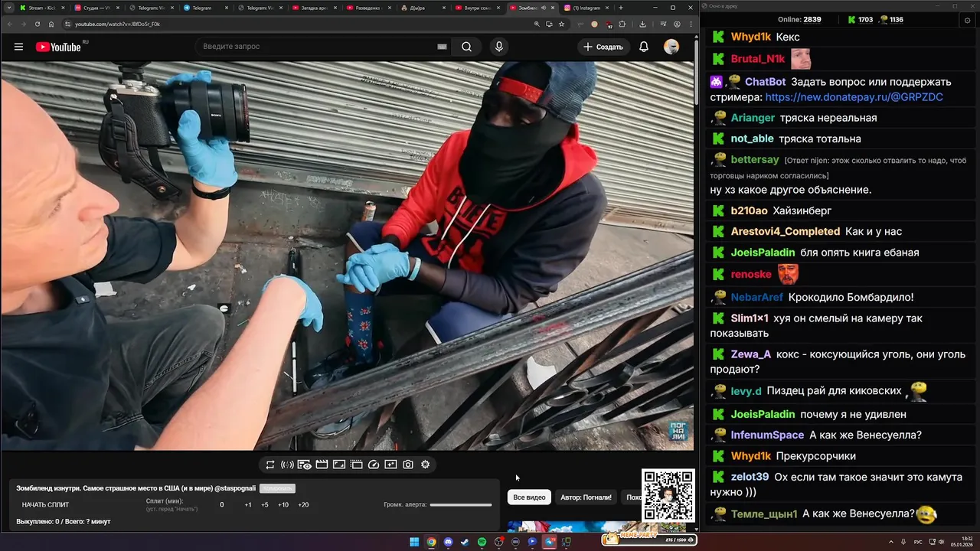Take a screenshot with the camera icon
980x551 pixels.
tap(408, 465)
